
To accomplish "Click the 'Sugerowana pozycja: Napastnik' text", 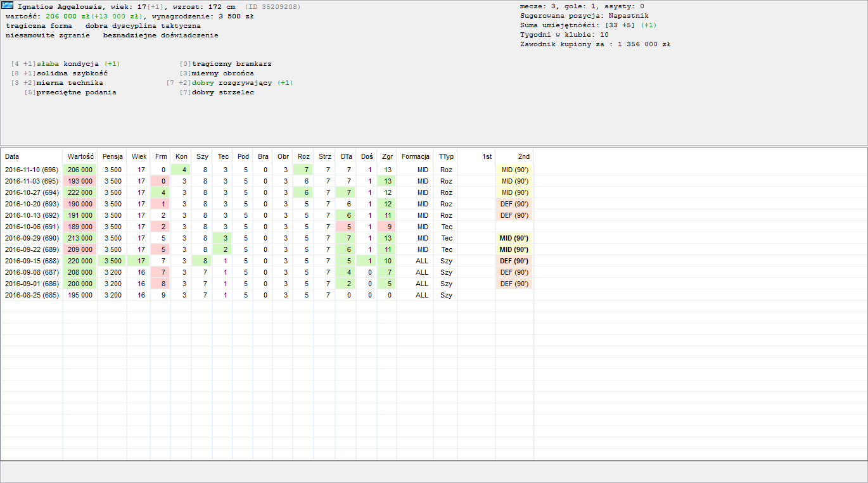I will (584, 16).
